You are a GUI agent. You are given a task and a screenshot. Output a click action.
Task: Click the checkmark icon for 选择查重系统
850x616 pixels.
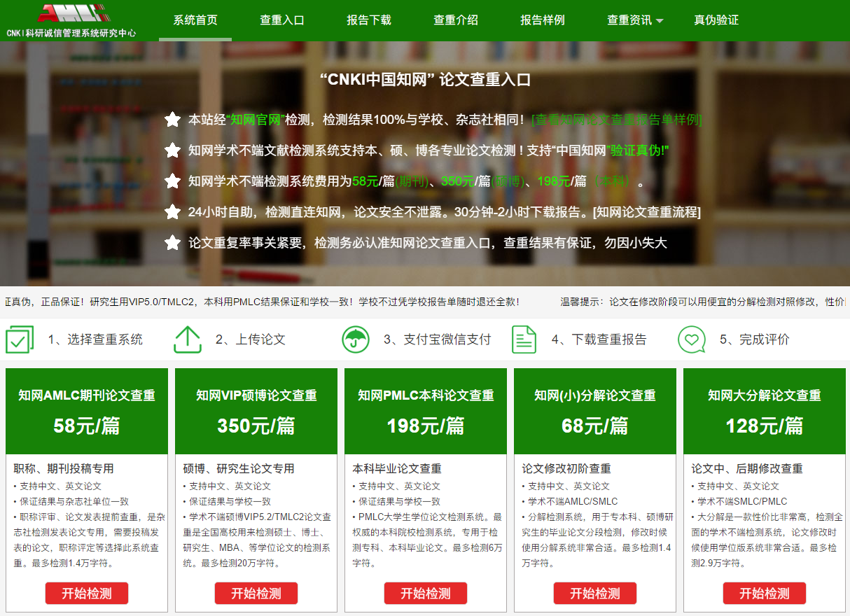20,339
